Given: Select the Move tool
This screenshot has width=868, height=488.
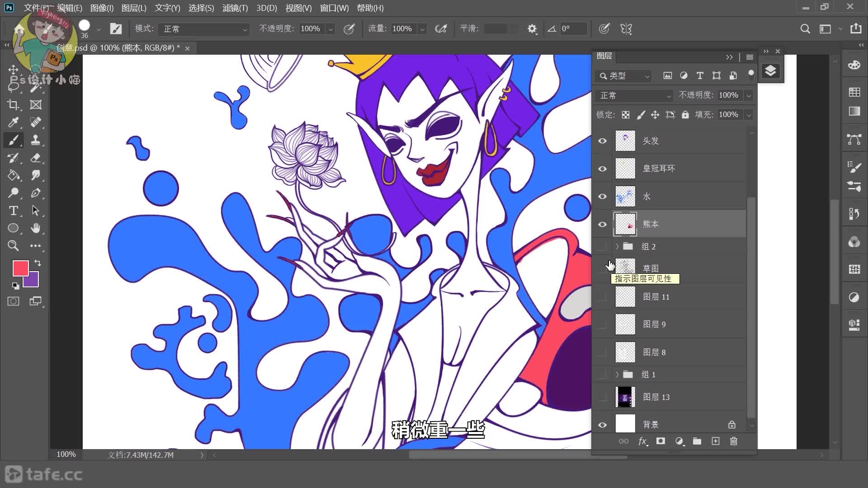Looking at the screenshot, I should 13,69.
